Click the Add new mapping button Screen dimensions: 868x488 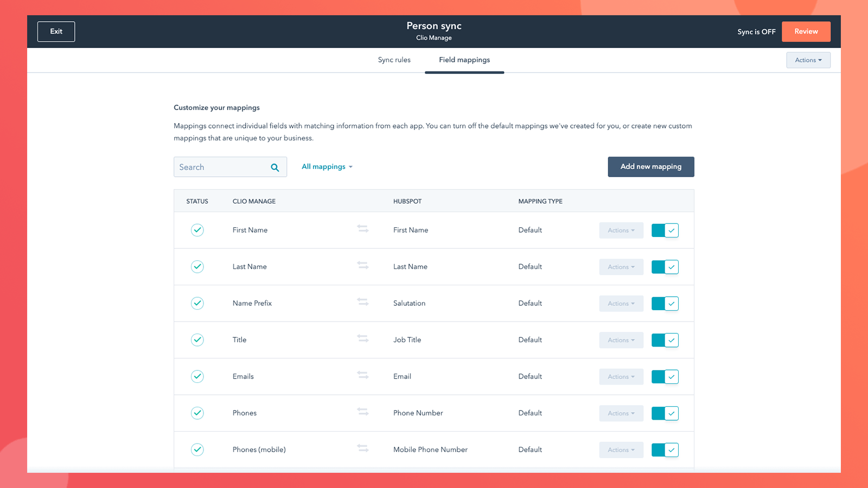coord(650,167)
